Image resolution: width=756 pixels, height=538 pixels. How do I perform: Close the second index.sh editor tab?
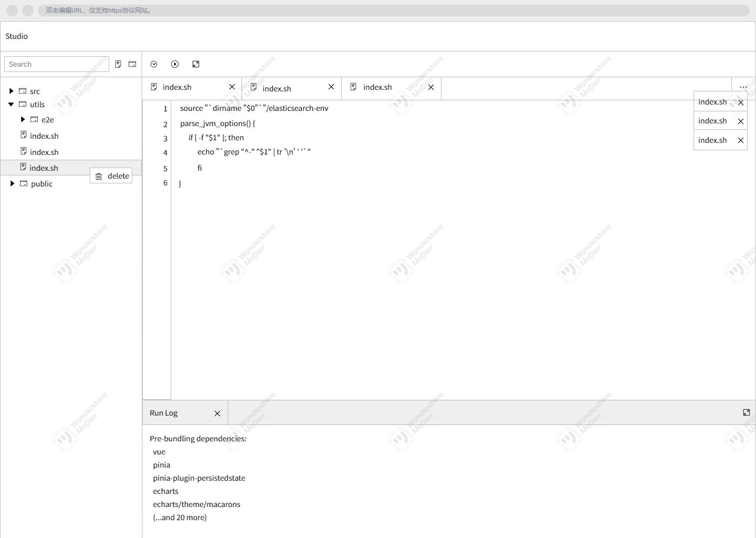(x=331, y=87)
